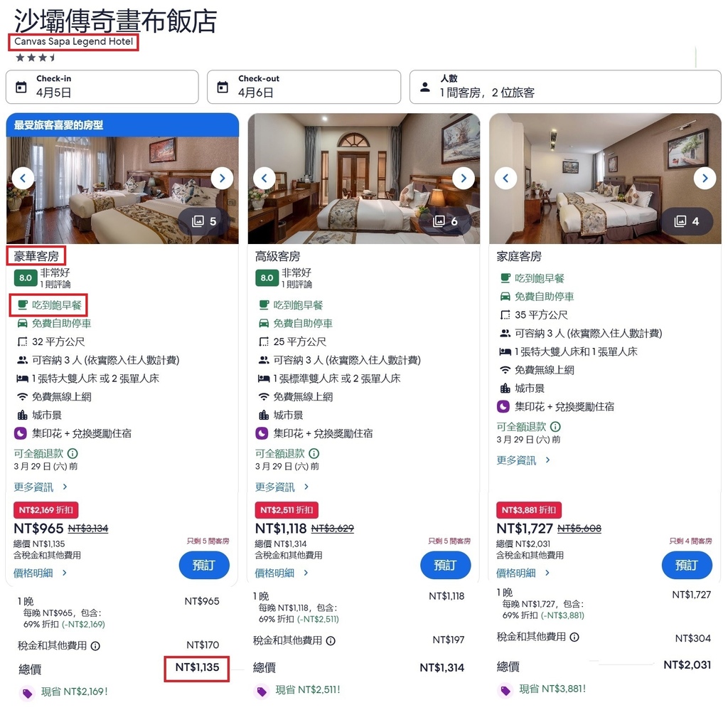
Task: Expand 價格明細 for 豪華客房
Action: coord(41,573)
